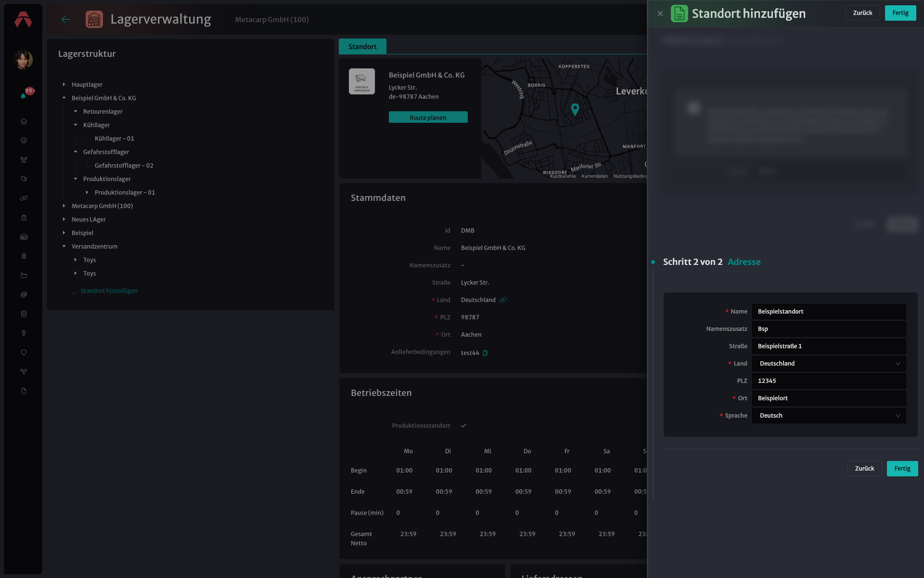Click the Straße field with Beispielstraße 1
924x578 pixels.
(x=829, y=346)
